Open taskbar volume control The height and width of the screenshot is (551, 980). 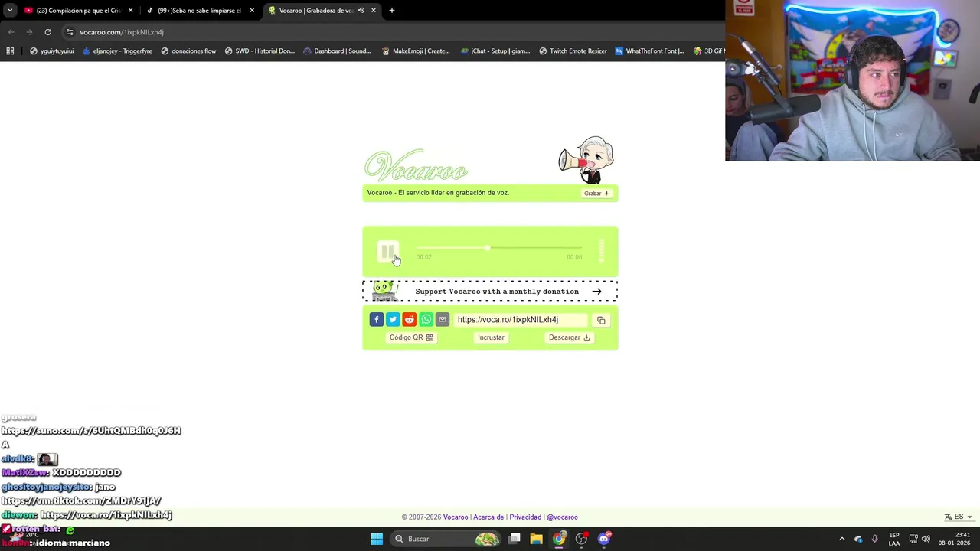[x=926, y=539]
